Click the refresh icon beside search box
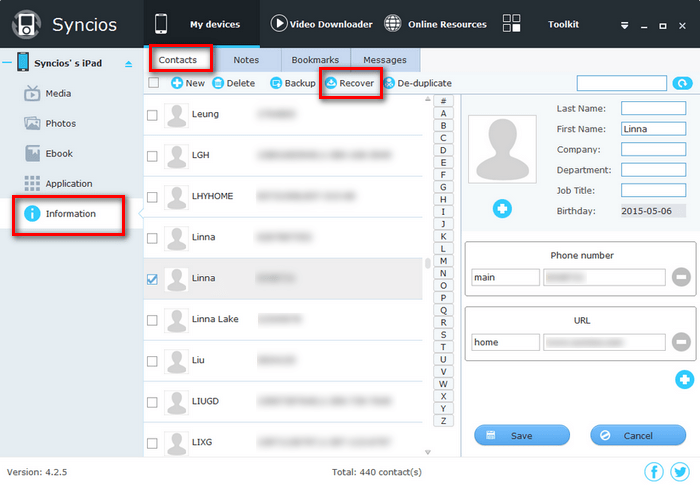700x487 pixels. [x=682, y=84]
